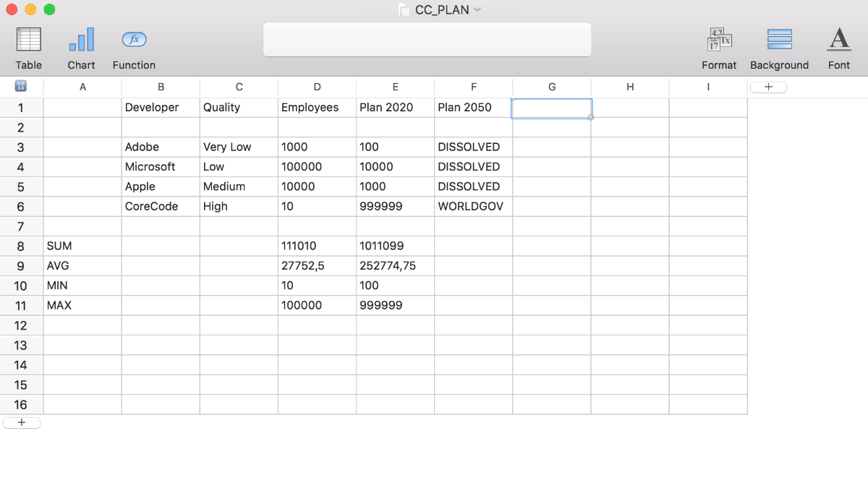The image size is (868, 501).
Task: Click the Plan 2050 header cell
Action: [473, 107]
